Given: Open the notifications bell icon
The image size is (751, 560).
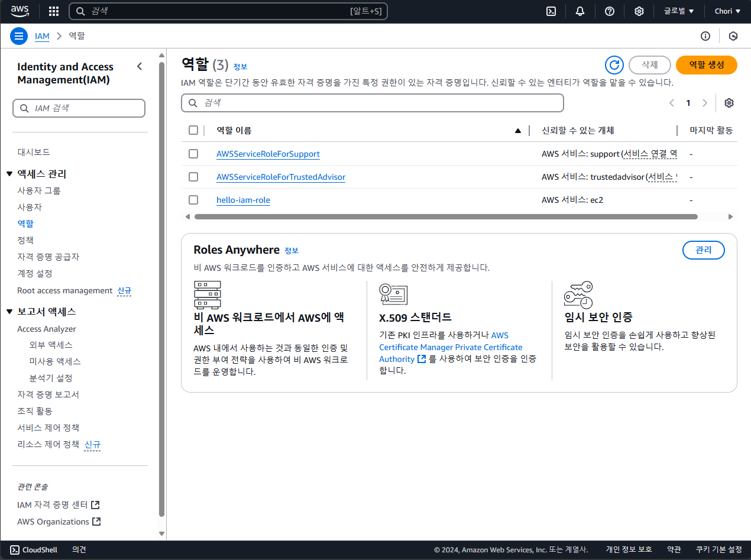Looking at the screenshot, I should tap(580, 11).
